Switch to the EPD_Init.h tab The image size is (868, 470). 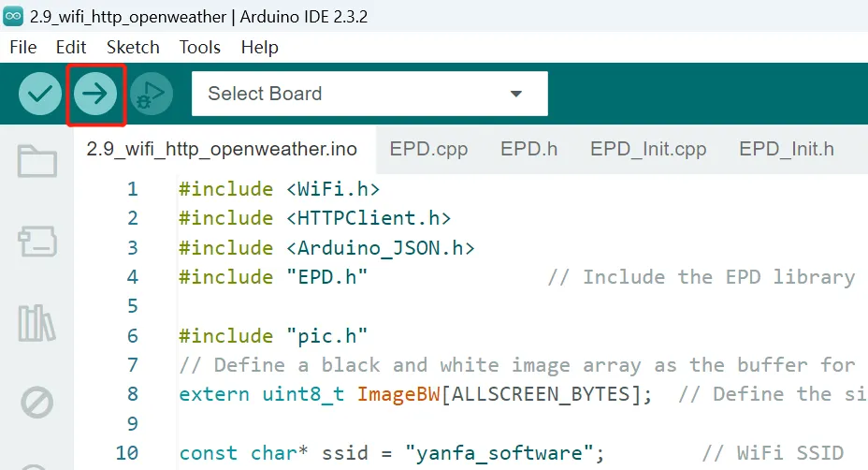(x=786, y=149)
